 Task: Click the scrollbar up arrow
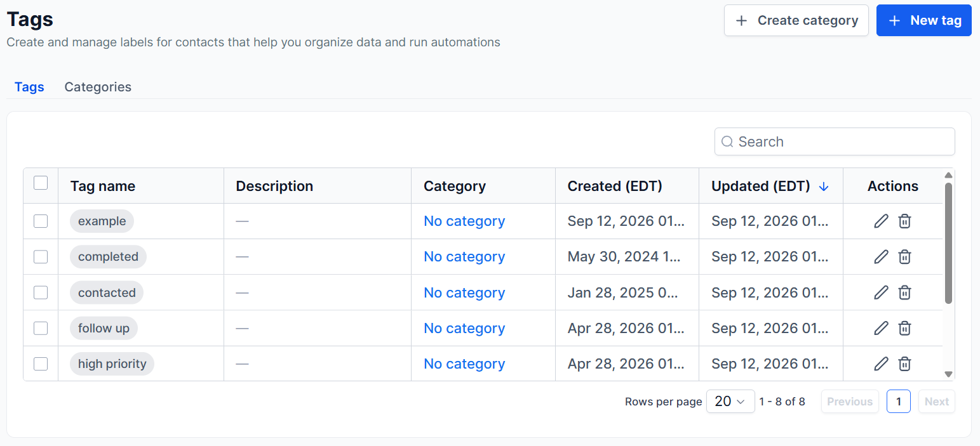(x=948, y=175)
